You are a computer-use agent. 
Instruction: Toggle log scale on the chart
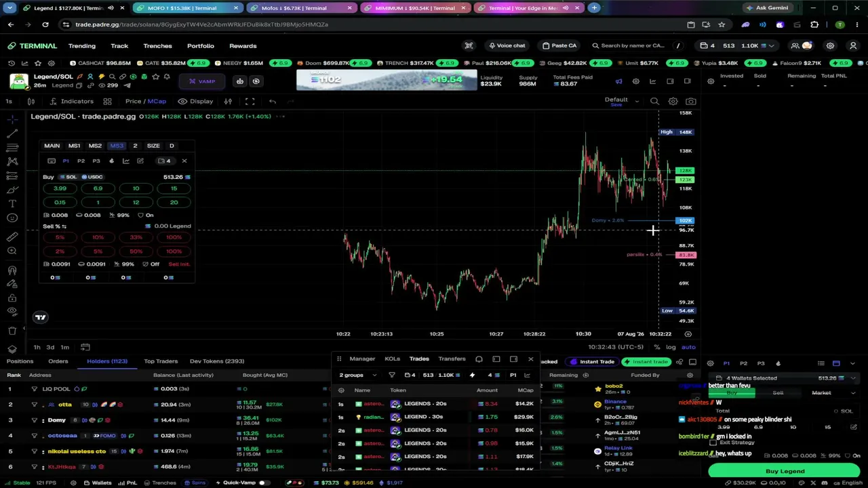[x=671, y=347]
